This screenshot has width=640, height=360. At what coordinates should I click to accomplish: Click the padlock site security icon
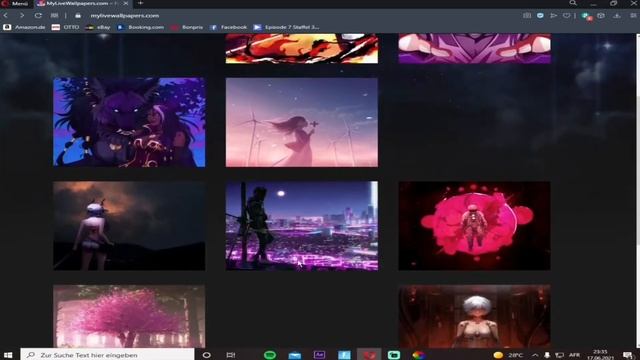click(x=78, y=16)
